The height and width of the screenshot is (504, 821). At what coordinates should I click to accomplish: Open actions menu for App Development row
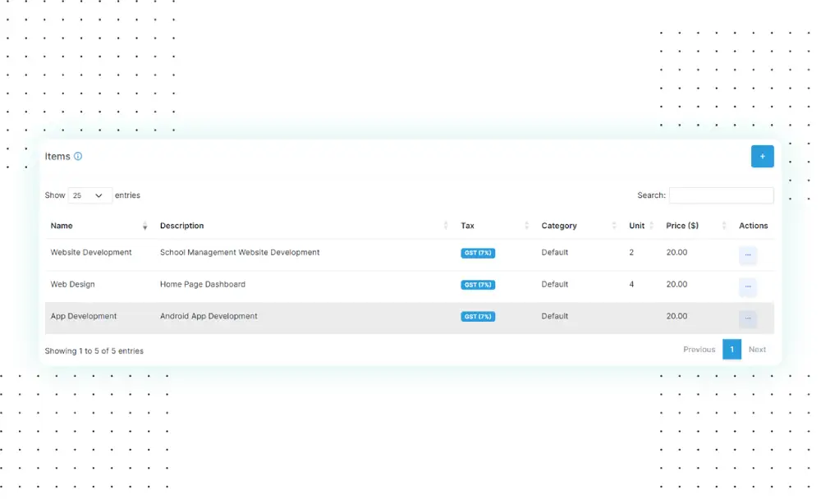click(747, 318)
